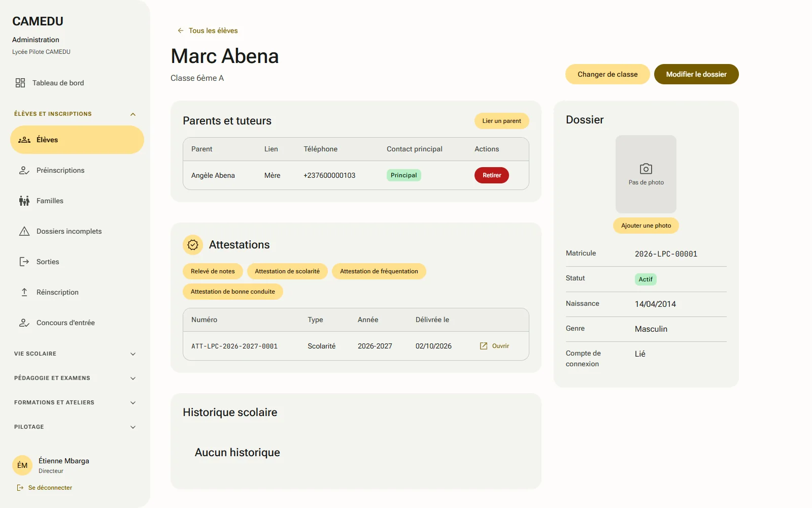
Task: Click Modifier le dossier button
Action: [x=696, y=74]
